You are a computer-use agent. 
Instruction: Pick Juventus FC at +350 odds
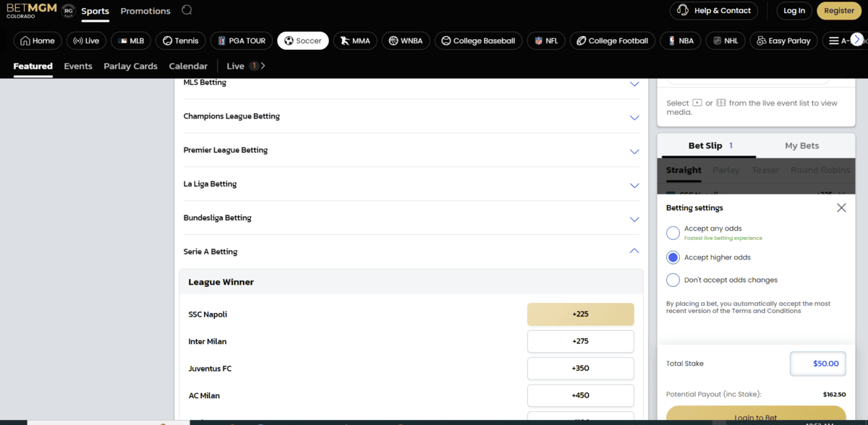pyautogui.click(x=580, y=369)
